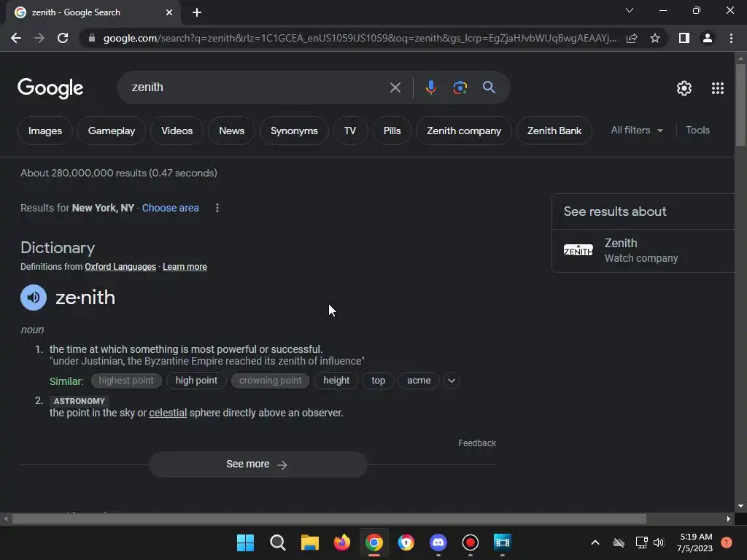Image resolution: width=747 pixels, height=560 pixels.
Task: Switch to the Gameplay filter
Action: pos(112,131)
